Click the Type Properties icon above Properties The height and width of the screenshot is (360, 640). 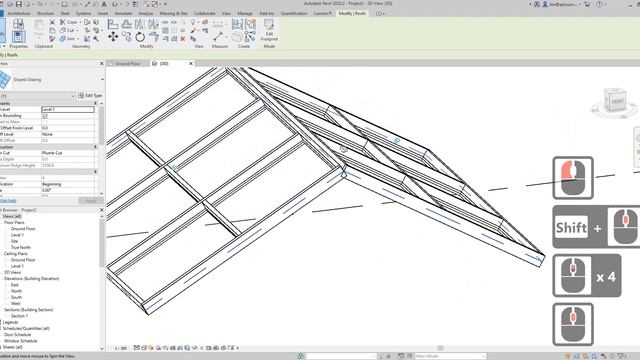(x=18, y=24)
